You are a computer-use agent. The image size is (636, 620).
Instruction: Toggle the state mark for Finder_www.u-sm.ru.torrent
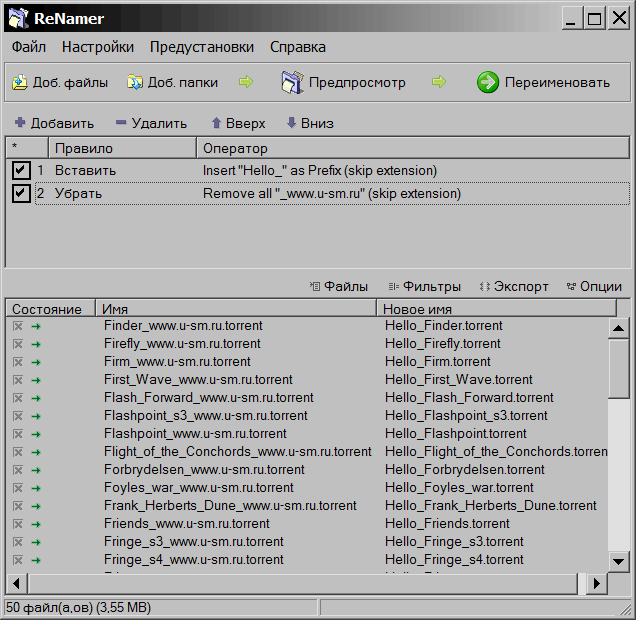17,326
